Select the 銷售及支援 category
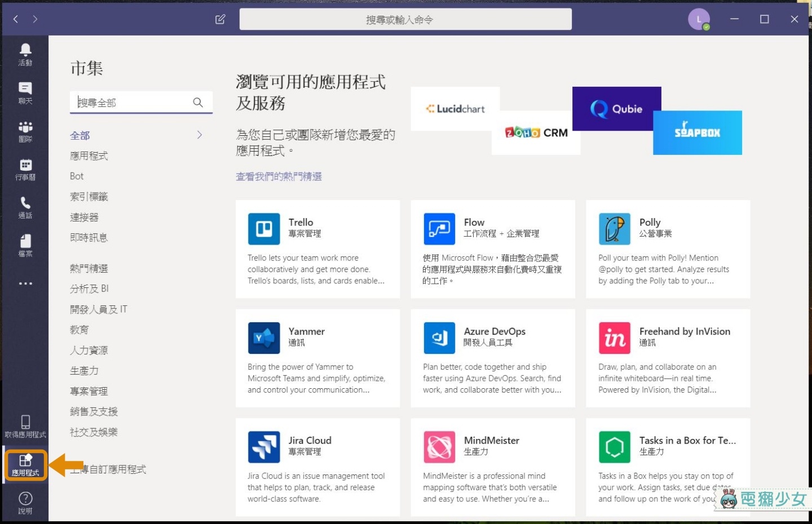Viewport: 812px width, 524px height. point(94,411)
